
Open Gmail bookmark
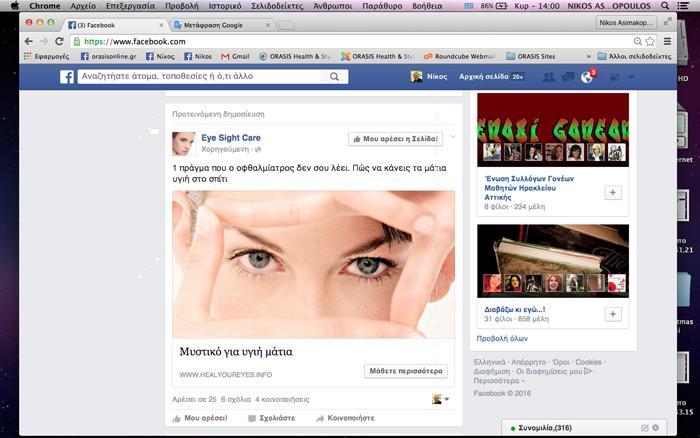[x=235, y=56]
